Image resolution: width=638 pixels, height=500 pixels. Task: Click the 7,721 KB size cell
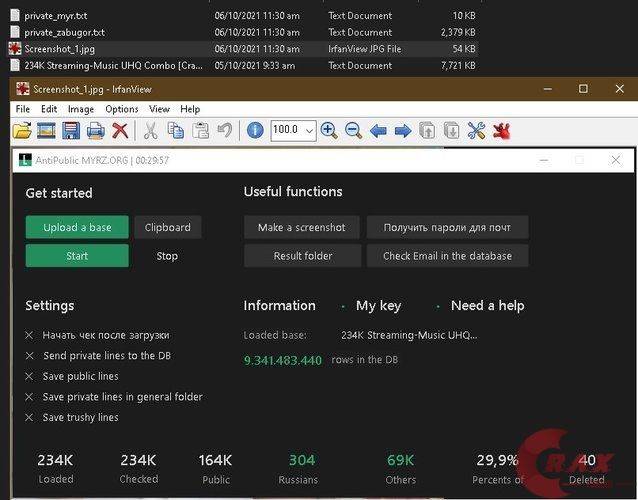pyautogui.click(x=459, y=66)
